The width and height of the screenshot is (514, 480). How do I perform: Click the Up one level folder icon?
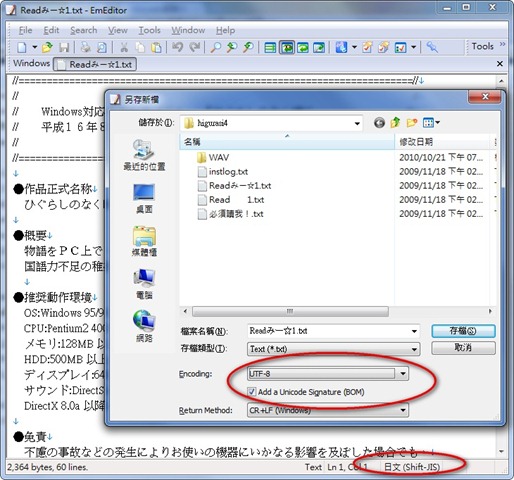(395, 123)
